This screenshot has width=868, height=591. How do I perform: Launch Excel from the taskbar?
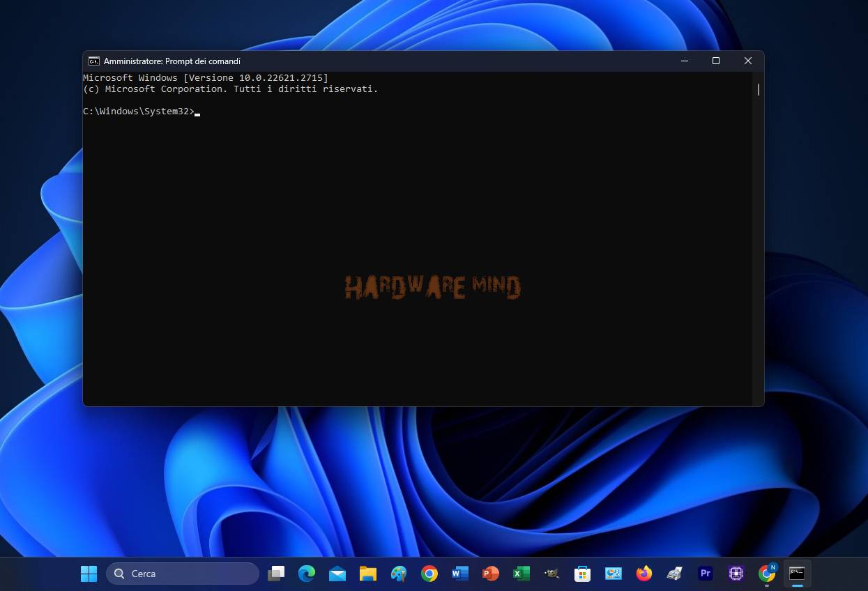coord(521,574)
